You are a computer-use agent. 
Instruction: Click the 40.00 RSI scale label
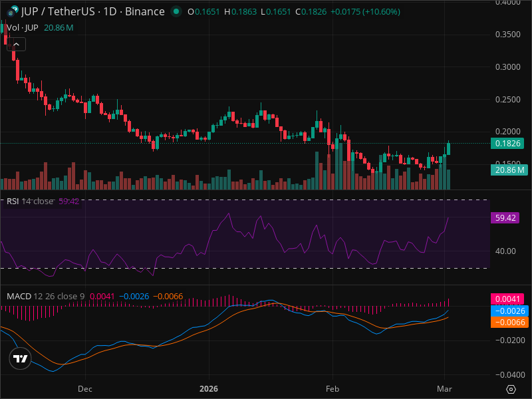pos(505,251)
